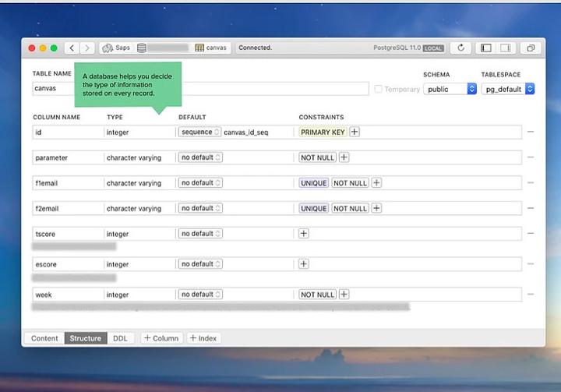This screenshot has width=561, height=392.
Task: Open the sequence default dropdown for id
Action: coord(200,132)
